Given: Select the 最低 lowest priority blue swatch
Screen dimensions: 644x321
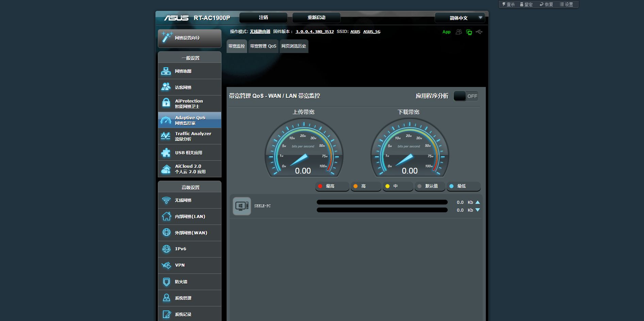Looking at the screenshot, I should coord(451,186).
